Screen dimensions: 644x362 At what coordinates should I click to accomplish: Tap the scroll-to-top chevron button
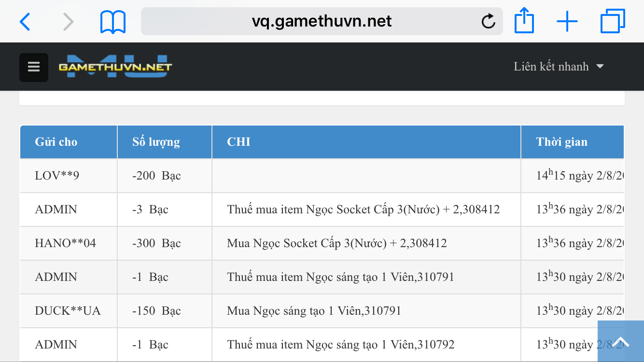tap(620, 341)
